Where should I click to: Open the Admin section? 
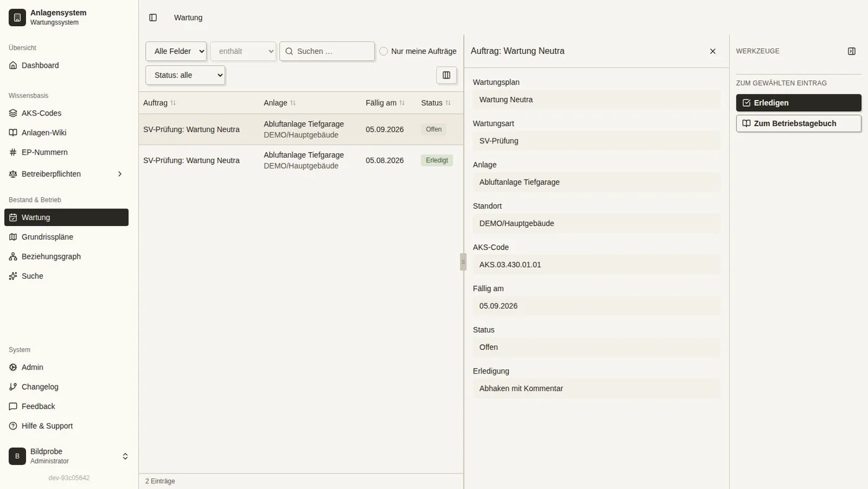pyautogui.click(x=66, y=367)
